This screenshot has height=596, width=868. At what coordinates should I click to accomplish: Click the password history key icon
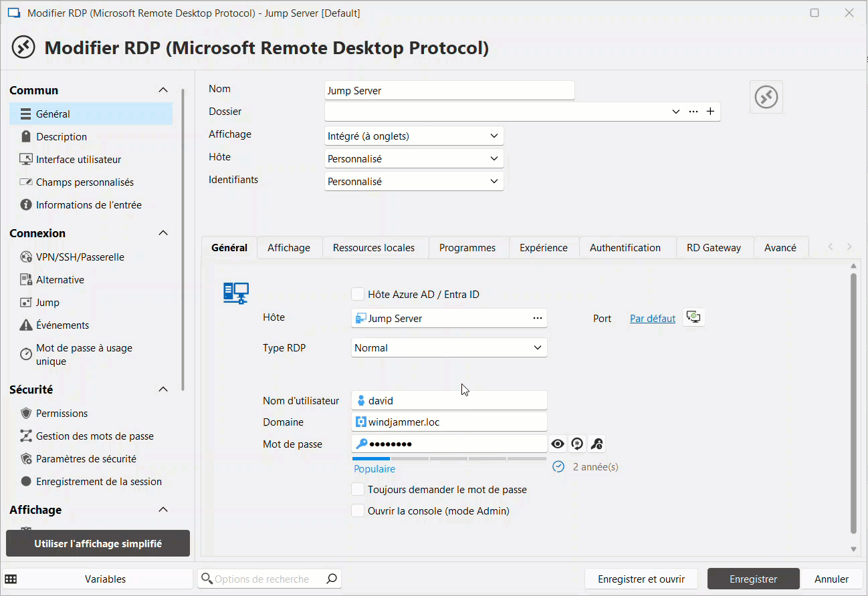pyautogui.click(x=596, y=444)
